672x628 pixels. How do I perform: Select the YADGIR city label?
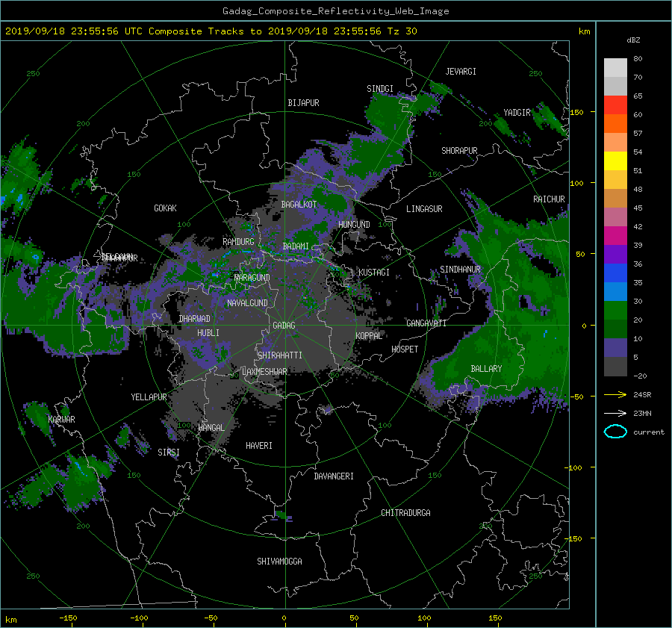point(517,113)
